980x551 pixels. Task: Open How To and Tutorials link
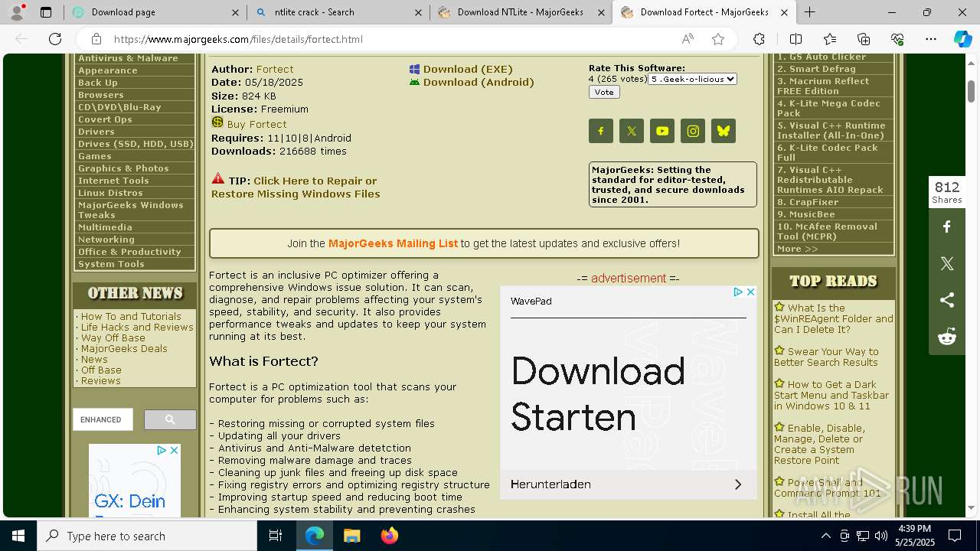(x=131, y=316)
